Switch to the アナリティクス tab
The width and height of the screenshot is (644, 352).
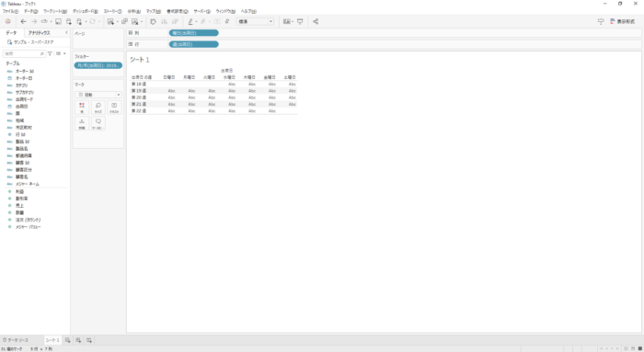39,33
